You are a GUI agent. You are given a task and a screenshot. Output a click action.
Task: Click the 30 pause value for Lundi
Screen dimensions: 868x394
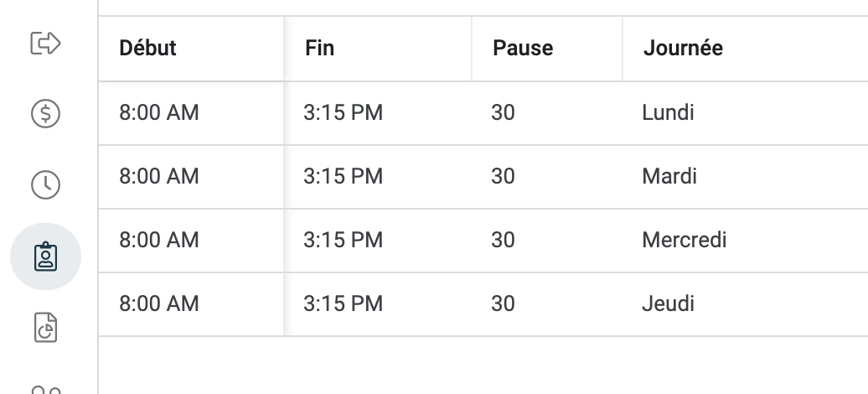tap(503, 112)
